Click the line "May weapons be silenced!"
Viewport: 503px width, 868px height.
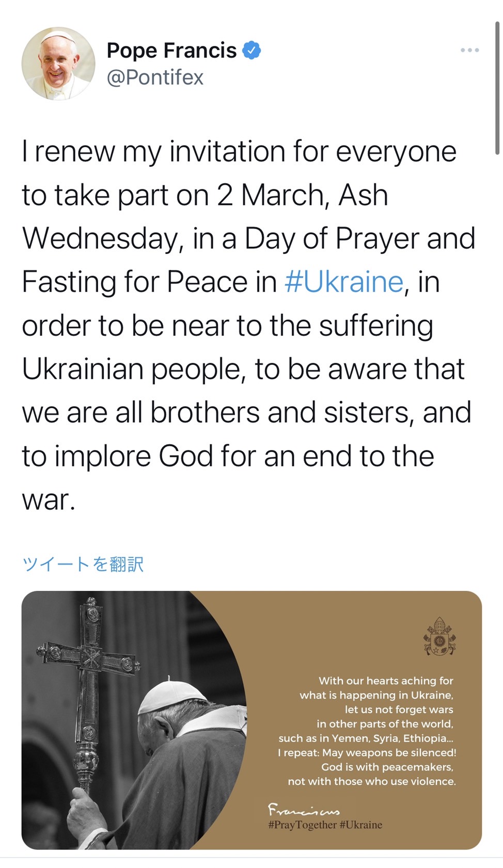tap(389, 752)
